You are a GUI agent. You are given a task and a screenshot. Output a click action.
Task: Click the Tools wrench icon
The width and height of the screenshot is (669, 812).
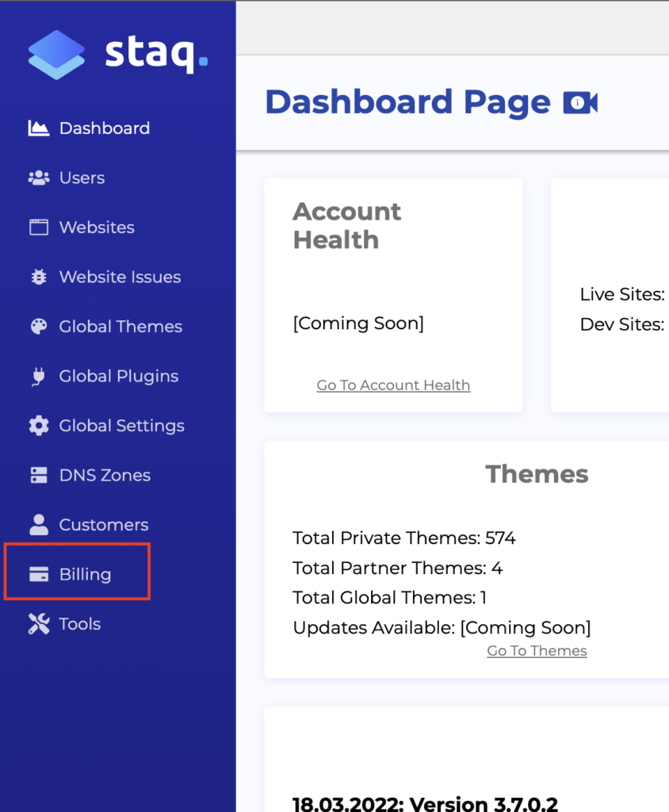point(38,624)
